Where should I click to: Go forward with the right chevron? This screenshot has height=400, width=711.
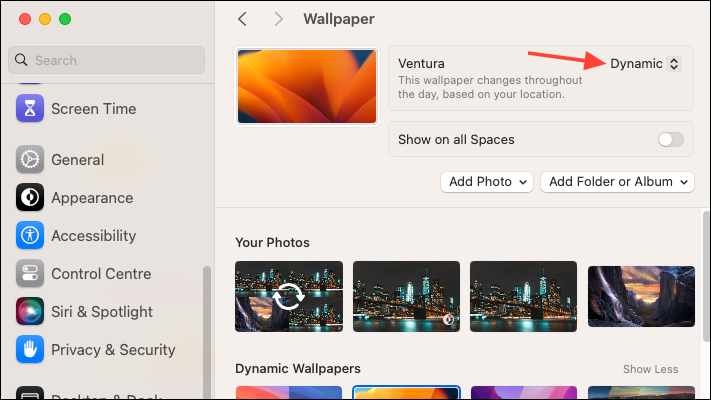[x=278, y=19]
